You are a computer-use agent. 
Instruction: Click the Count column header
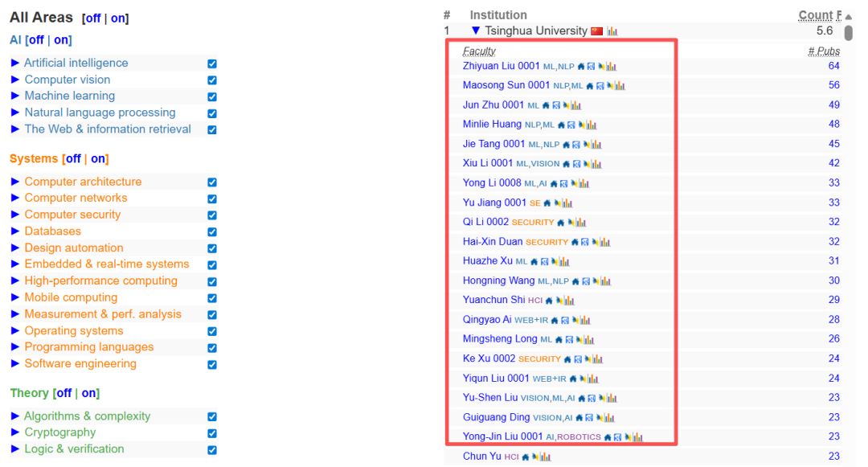[816, 15]
